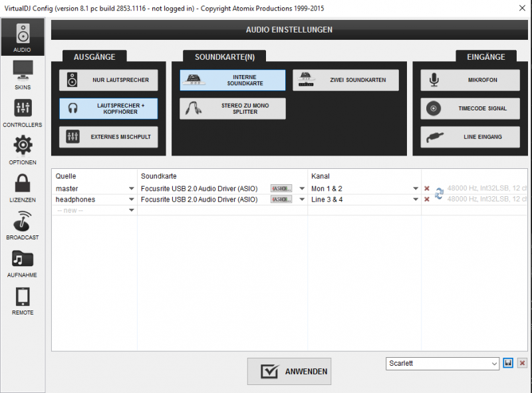Open the Aufnahme recording section
Screen dimensions: 532x393
[x=23, y=263]
